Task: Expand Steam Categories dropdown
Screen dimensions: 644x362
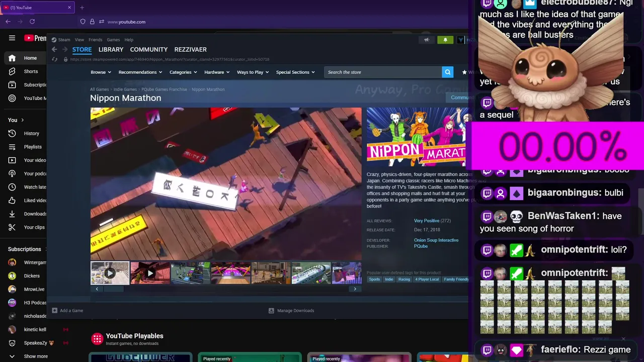Action: click(183, 72)
